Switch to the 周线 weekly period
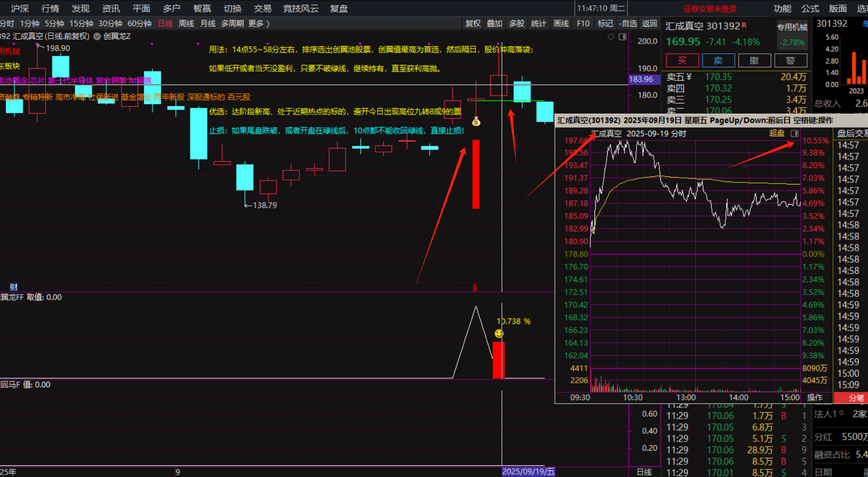The image size is (868, 477). tap(186, 23)
